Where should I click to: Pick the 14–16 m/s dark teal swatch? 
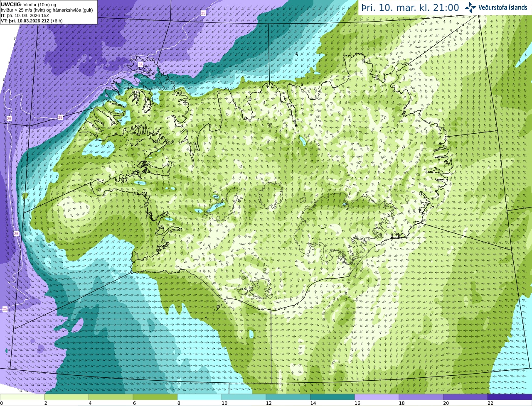(x=332, y=397)
